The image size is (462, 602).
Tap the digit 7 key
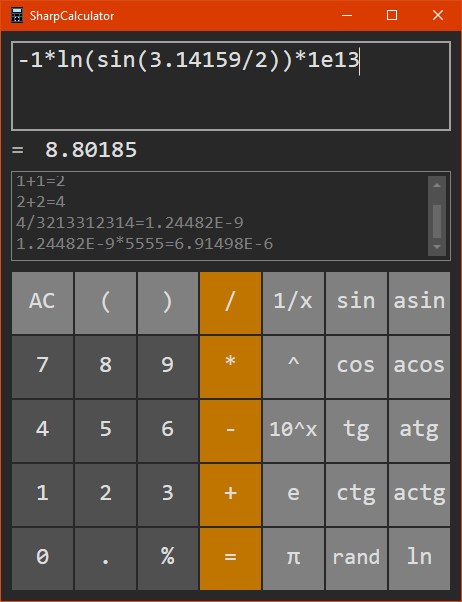click(42, 367)
